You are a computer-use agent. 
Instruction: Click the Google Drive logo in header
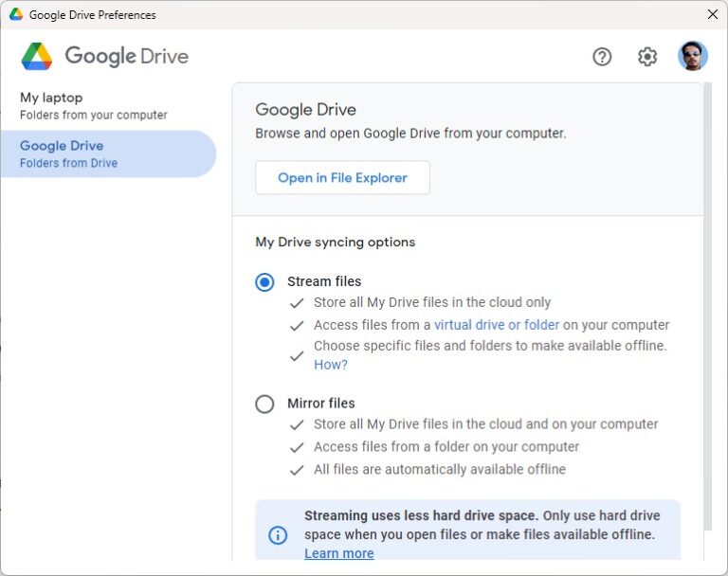coord(105,56)
